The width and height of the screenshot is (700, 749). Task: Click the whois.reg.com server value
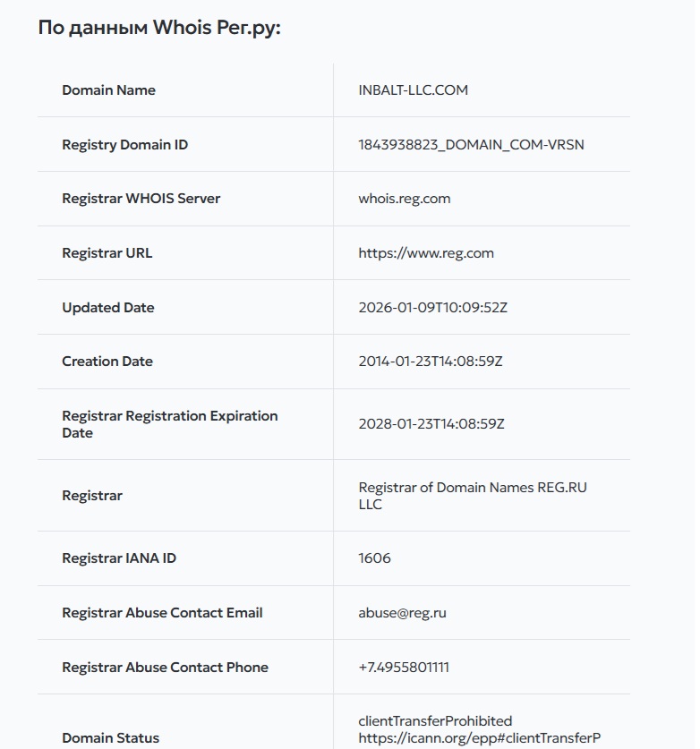(x=404, y=199)
